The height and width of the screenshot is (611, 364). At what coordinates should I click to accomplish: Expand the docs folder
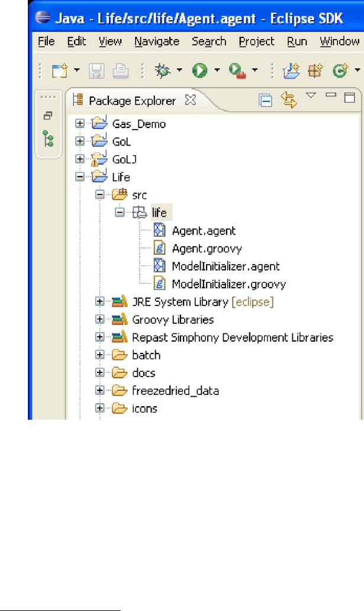pos(100,372)
